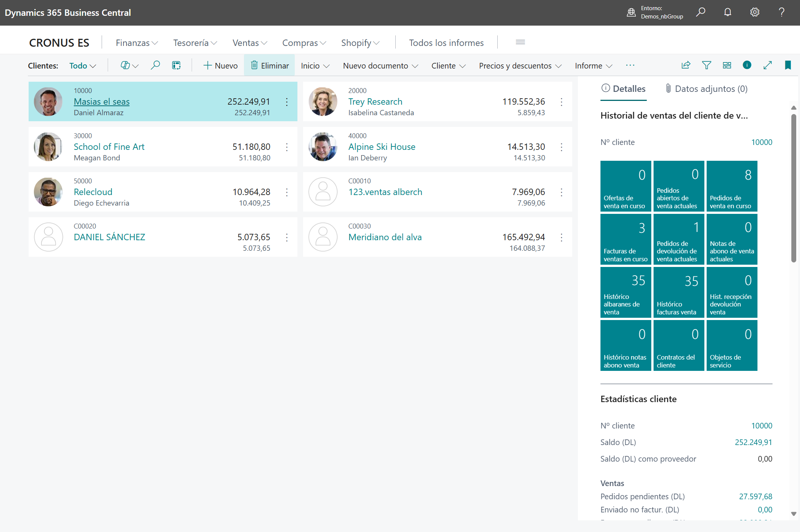Switch the list layout view icon
This screenshot has width=800, height=532.
727,65
